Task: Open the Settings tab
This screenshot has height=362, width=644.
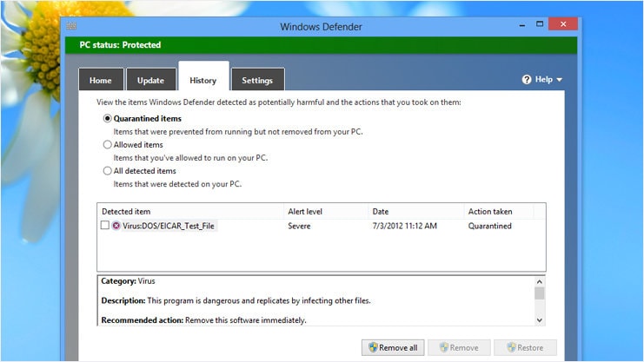Action: click(x=257, y=81)
